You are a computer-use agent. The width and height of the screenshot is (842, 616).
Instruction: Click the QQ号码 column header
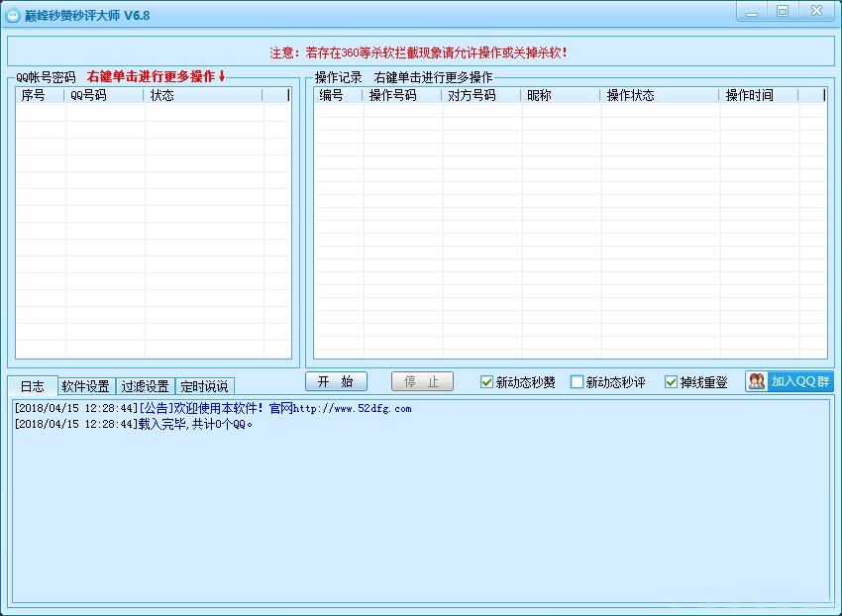point(90,95)
